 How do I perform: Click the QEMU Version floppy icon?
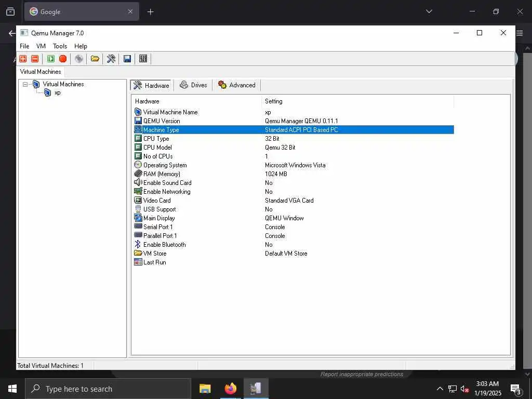point(138,121)
